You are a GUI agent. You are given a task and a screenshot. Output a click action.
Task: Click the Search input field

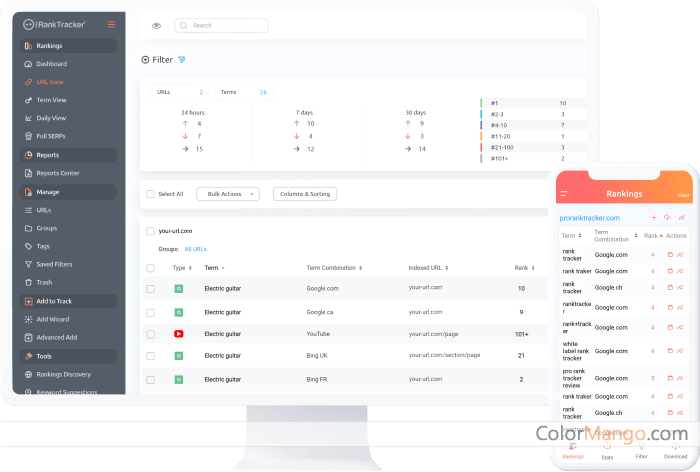tap(221, 25)
